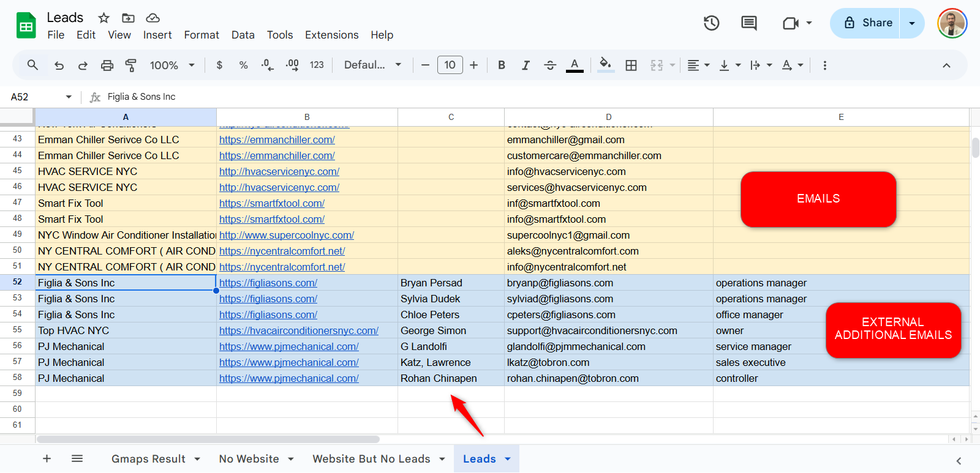Open horizontal align dropdown

698,65
